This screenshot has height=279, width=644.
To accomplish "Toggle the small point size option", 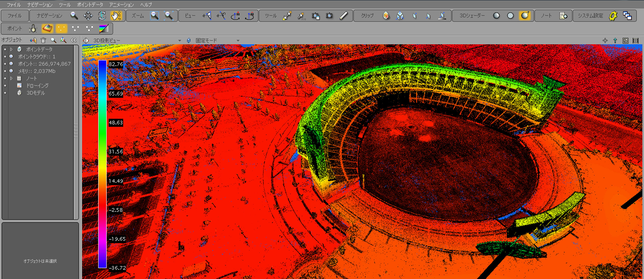I will (x=61, y=29).
